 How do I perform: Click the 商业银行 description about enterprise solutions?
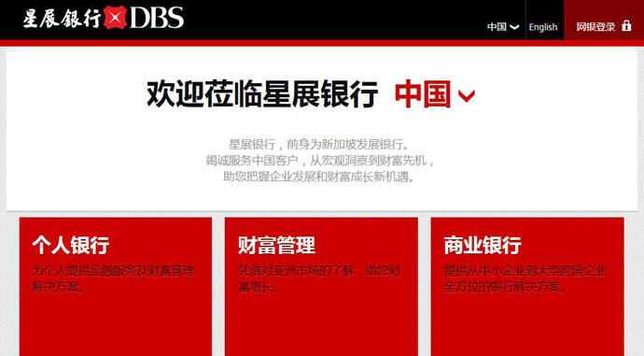pyautogui.click(x=525, y=278)
